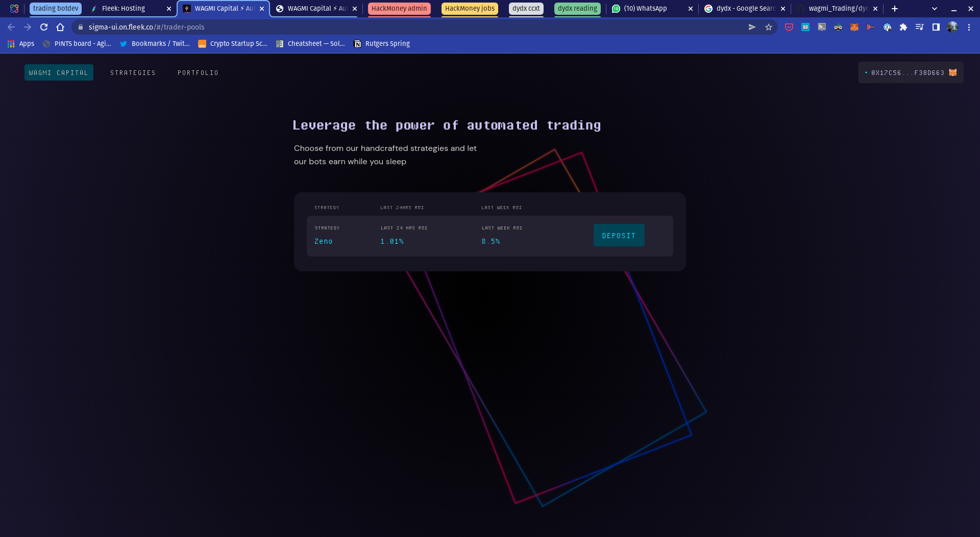Open the media control music icon
Image resolution: width=980 pixels, height=537 pixels.
pos(920,27)
